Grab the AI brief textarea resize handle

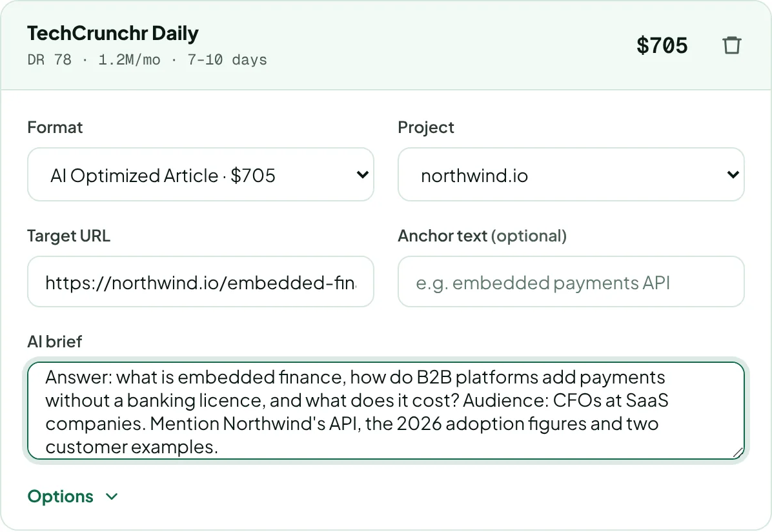click(738, 453)
